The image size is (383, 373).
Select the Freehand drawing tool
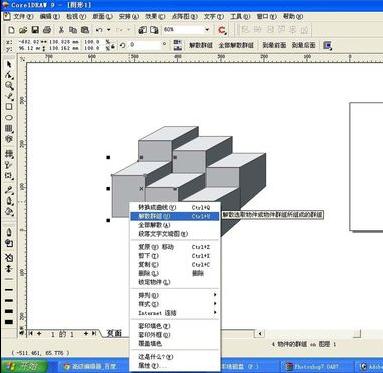click(9, 96)
